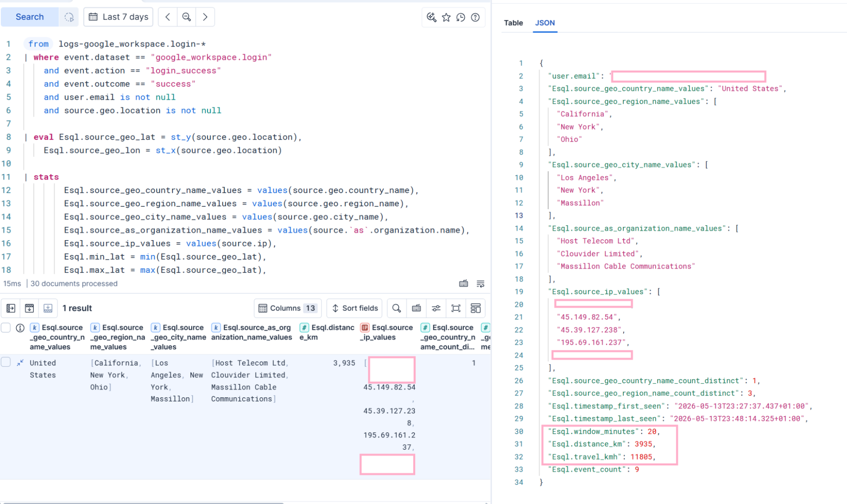
Task: Click JSON value "Los Angeles"
Action: pyautogui.click(x=585, y=177)
